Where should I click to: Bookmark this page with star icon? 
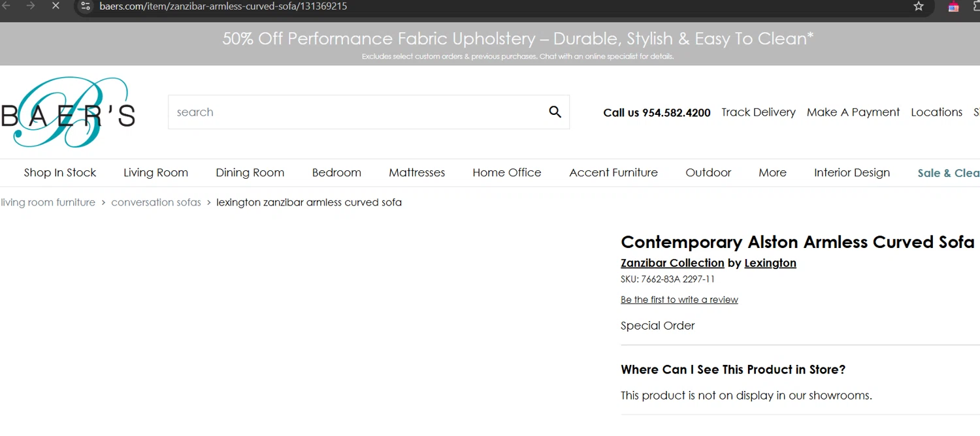click(x=919, y=7)
